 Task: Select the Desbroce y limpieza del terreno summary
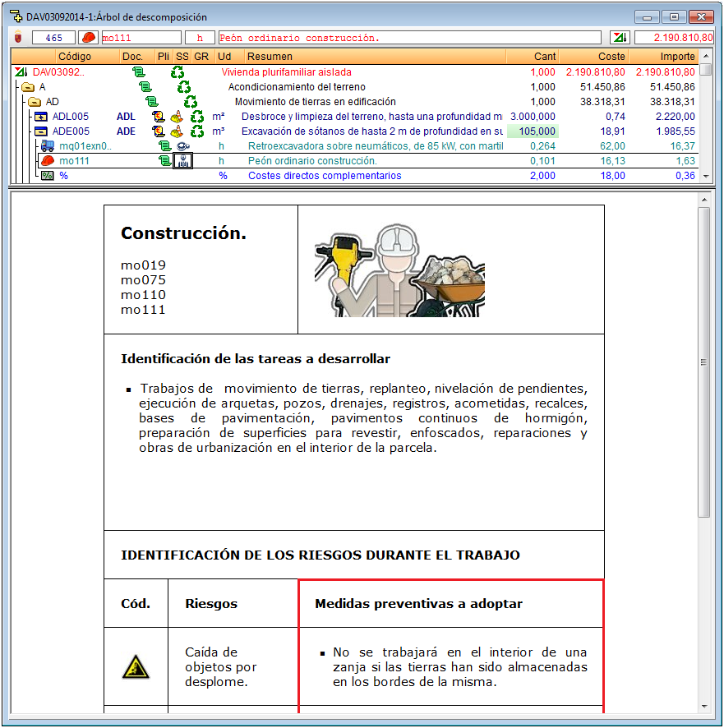[x=371, y=117]
